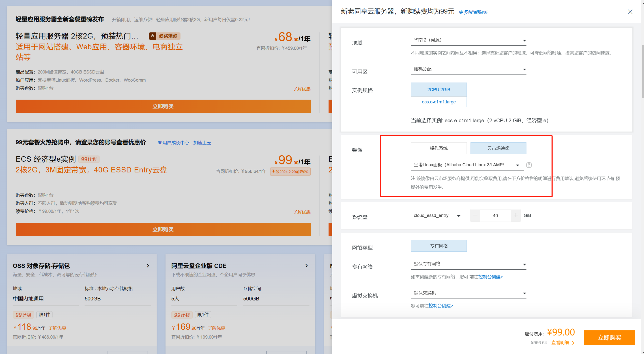Select the 专有网络 network type
The width and height of the screenshot is (644, 354).
tap(439, 246)
